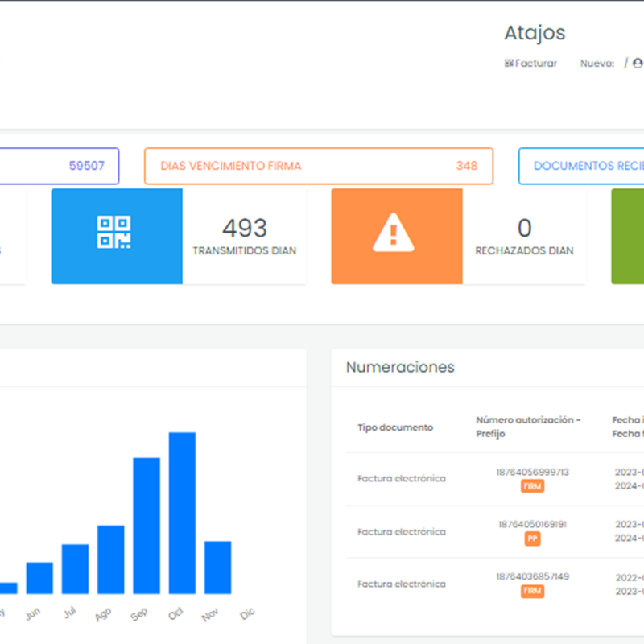Click the small icon beside Facturar
Screen dimensions: 644x644
509,64
